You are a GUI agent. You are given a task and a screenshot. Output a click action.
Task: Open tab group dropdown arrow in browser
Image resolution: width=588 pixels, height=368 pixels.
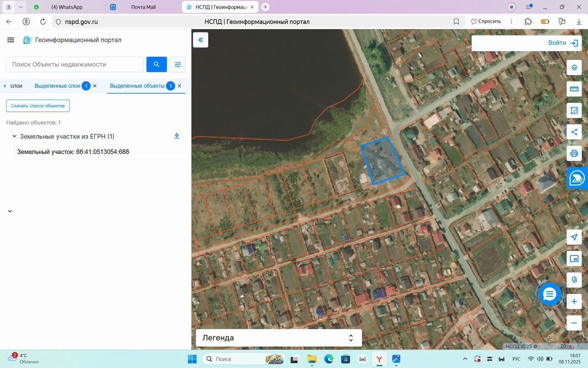21,7
